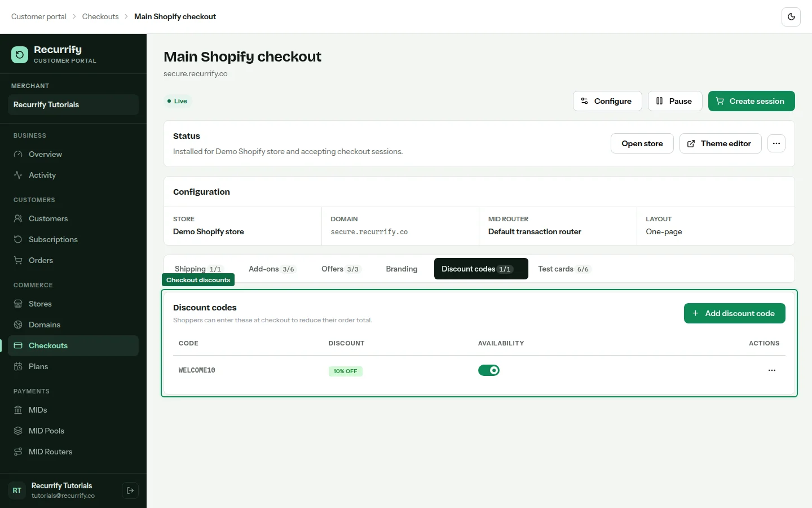Open Overview in the sidebar
Screen dimensions: 812x508
point(73,154)
